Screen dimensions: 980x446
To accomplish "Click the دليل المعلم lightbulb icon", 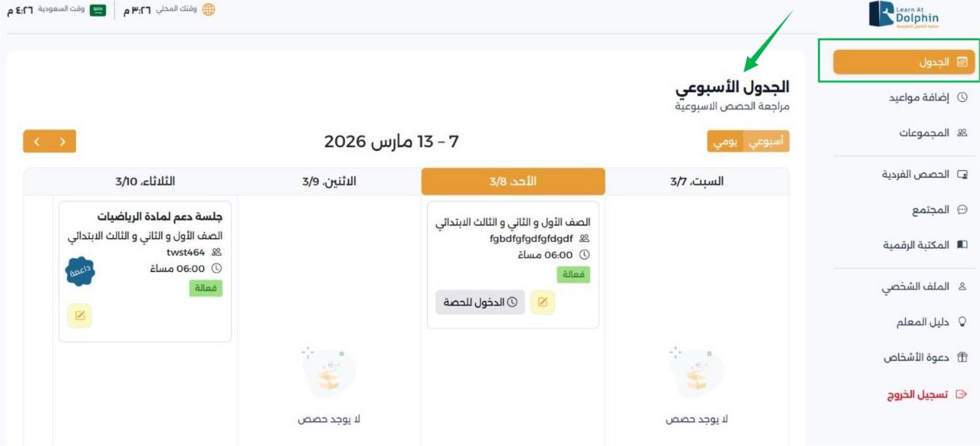I will coord(962,322).
